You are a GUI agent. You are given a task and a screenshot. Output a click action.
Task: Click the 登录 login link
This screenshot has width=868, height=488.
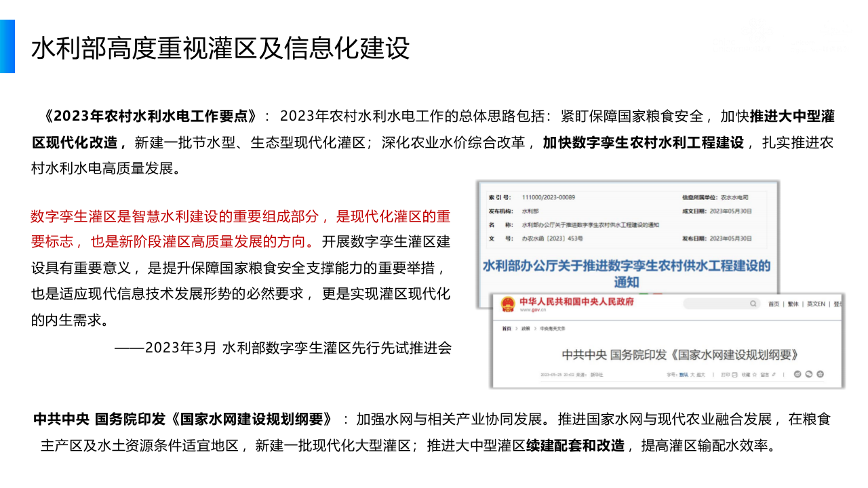[x=839, y=304]
